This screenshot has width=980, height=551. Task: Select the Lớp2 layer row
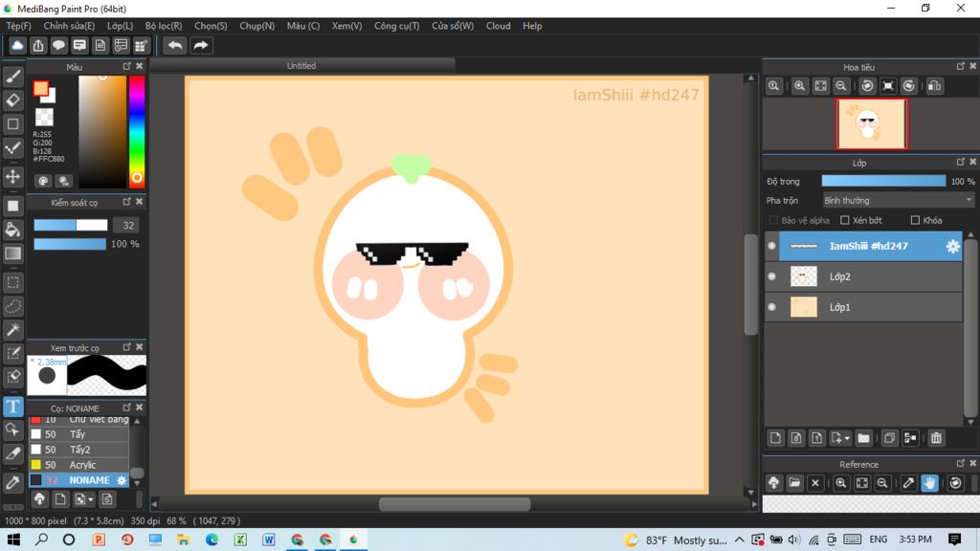(x=864, y=276)
